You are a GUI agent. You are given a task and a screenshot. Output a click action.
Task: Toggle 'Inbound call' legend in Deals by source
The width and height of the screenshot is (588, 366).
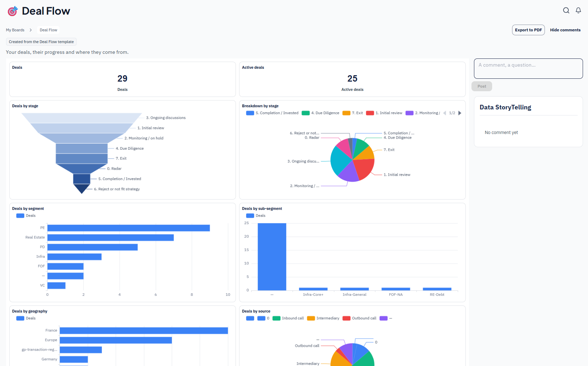(x=288, y=318)
